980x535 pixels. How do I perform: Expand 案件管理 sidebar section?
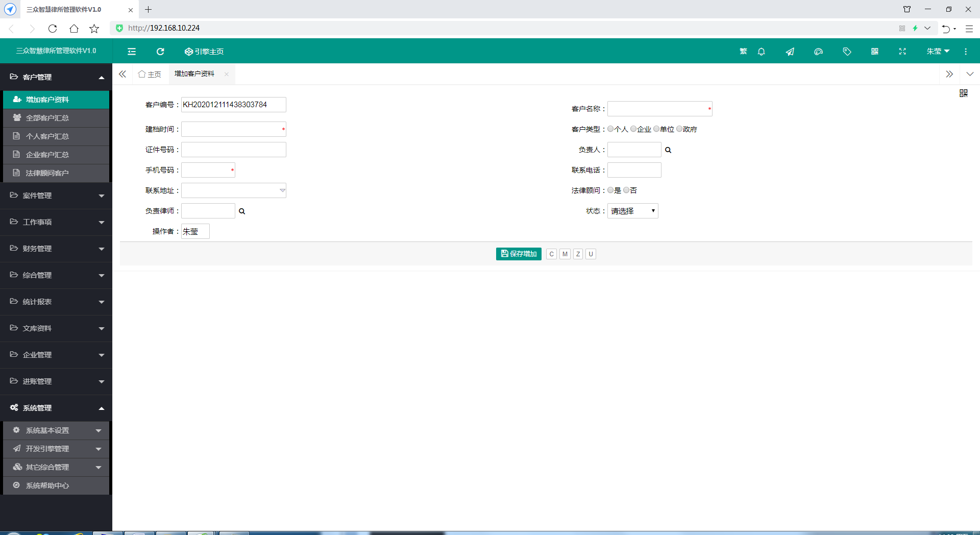point(56,196)
